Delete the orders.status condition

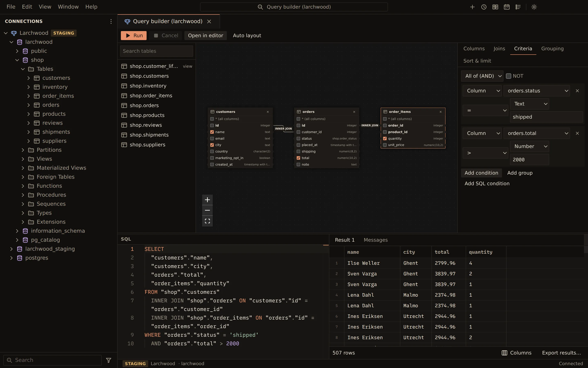point(577,91)
